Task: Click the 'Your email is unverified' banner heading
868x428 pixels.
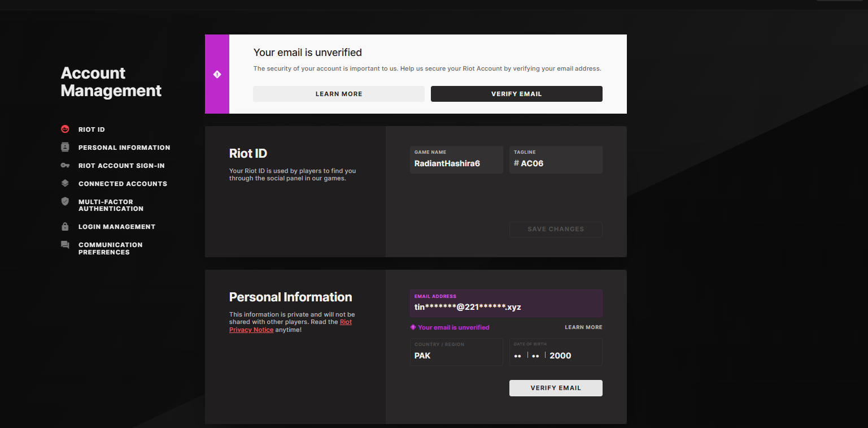Action: pyautogui.click(x=308, y=53)
